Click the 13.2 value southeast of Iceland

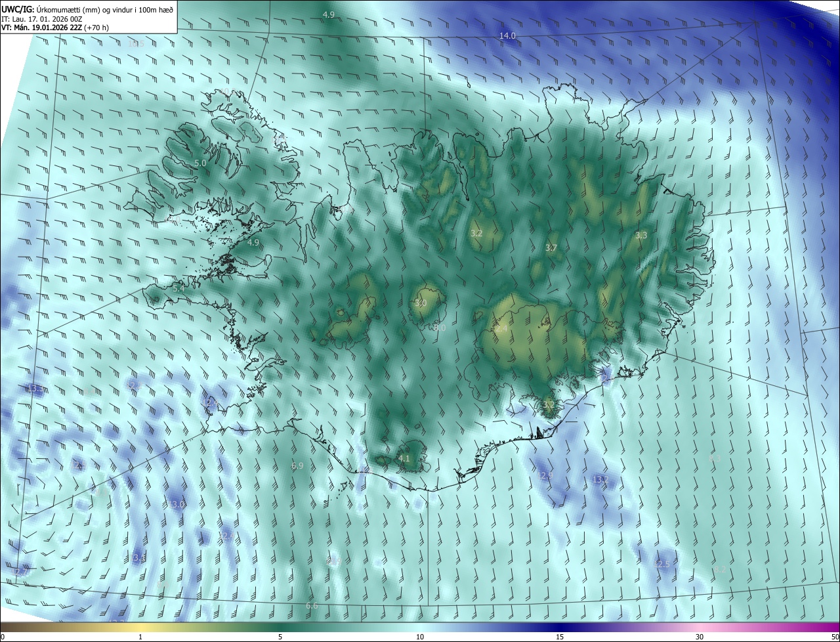600,480
